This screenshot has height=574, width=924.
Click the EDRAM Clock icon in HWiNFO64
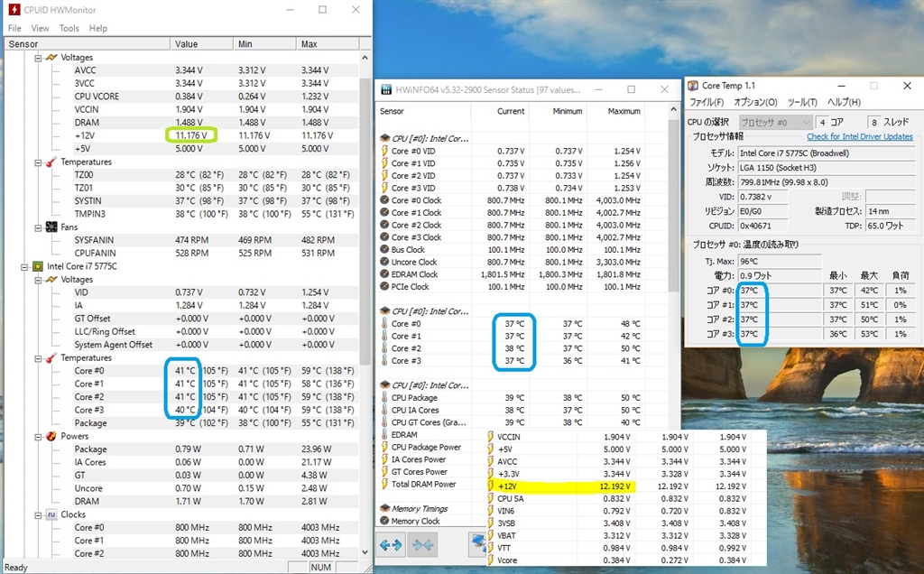pyautogui.click(x=384, y=274)
